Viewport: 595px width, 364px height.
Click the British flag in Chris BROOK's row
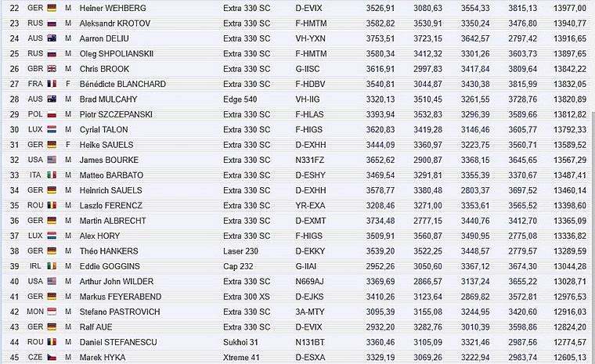coord(52,69)
